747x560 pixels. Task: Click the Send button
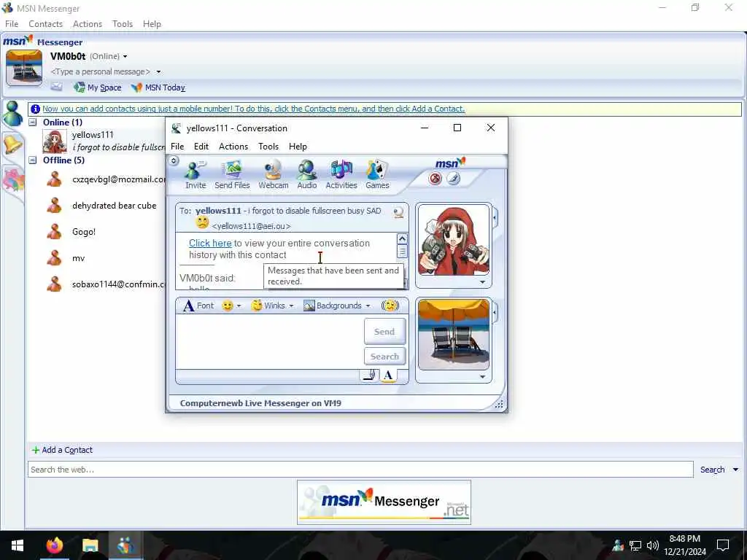[x=384, y=332]
